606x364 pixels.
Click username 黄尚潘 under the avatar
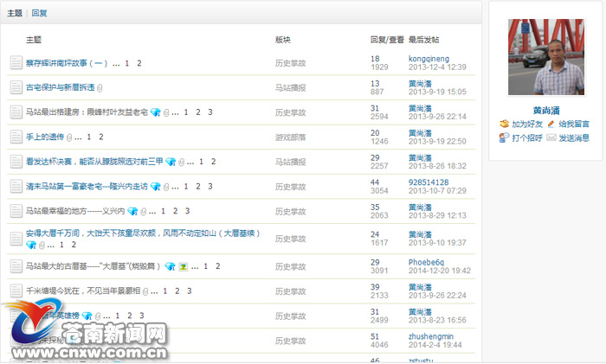point(545,110)
